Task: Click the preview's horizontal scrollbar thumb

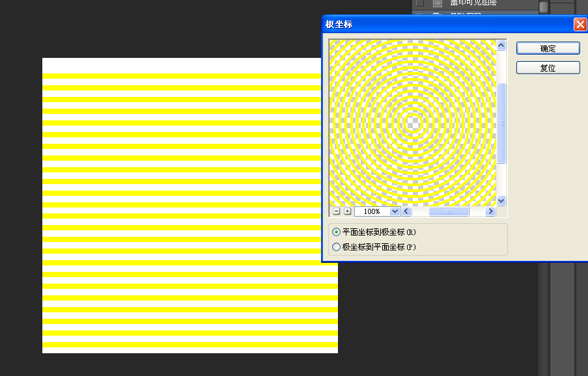Action: (x=449, y=211)
